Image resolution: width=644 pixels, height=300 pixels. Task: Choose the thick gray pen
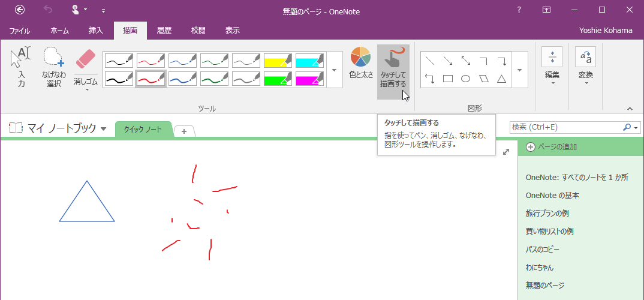click(246, 79)
